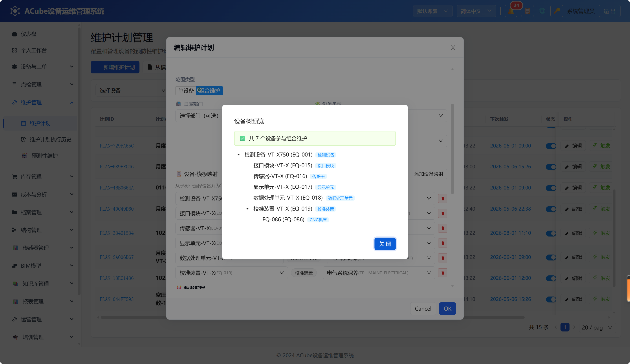Edit plan PLAN-689FEC46

coord(573,167)
